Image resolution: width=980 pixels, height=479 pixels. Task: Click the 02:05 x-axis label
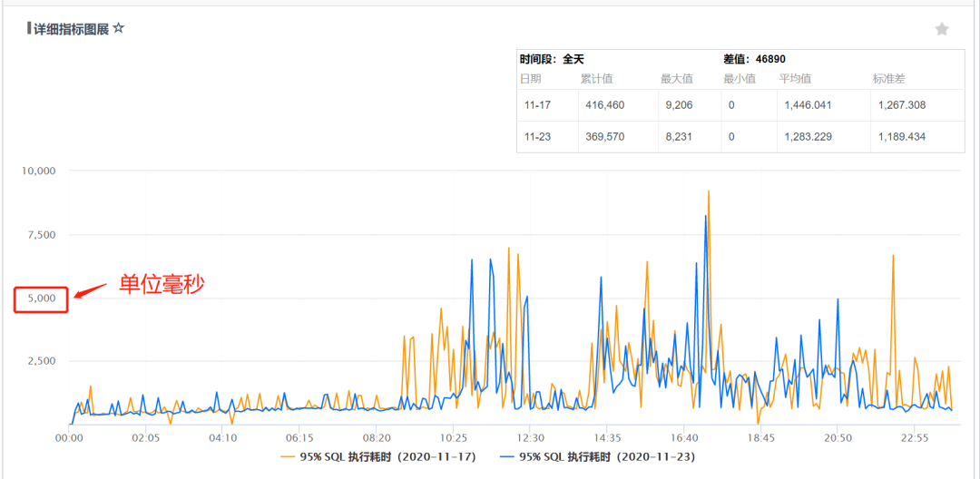[x=145, y=436]
